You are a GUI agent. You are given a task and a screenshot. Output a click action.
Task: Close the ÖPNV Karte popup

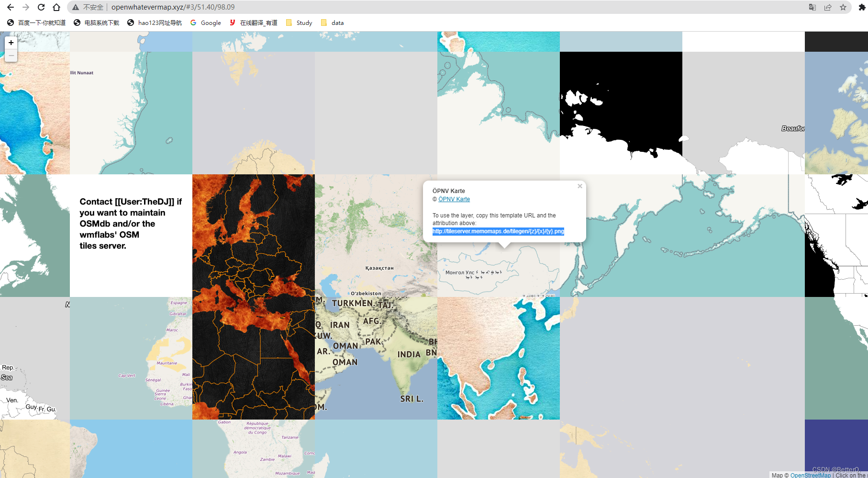[x=580, y=186]
